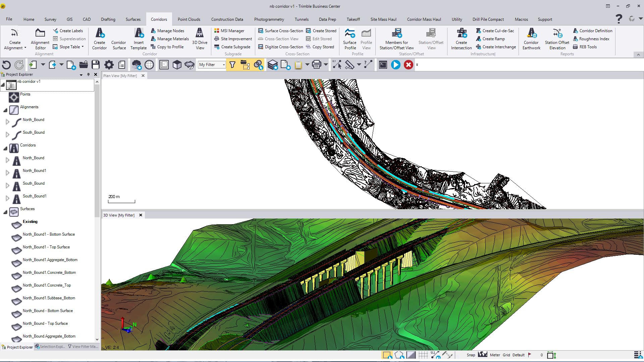Close the 3D View tab
Viewport: 644px width, 362px height.
pos(141,215)
